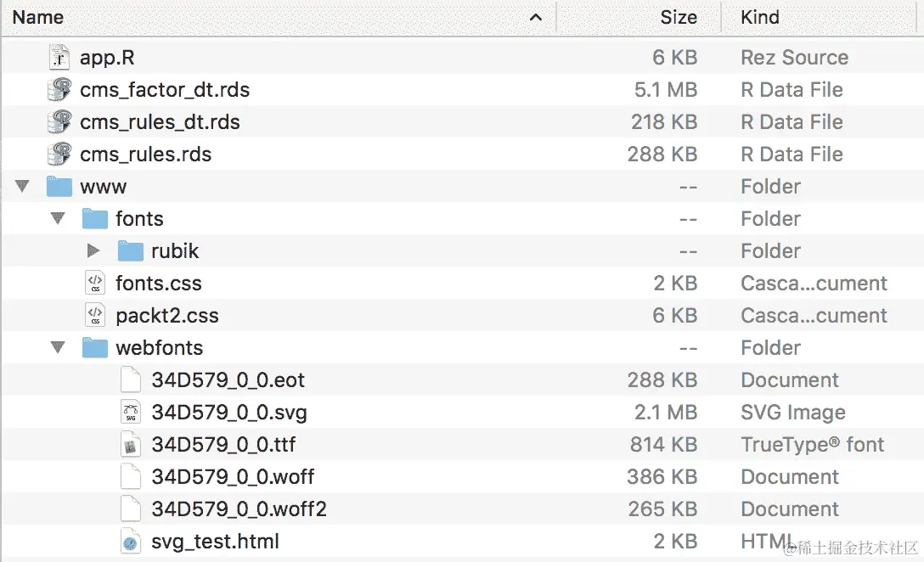Image resolution: width=924 pixels, height=562 pixels.
Task: Click the rubik folder icon
Action: 130,251
